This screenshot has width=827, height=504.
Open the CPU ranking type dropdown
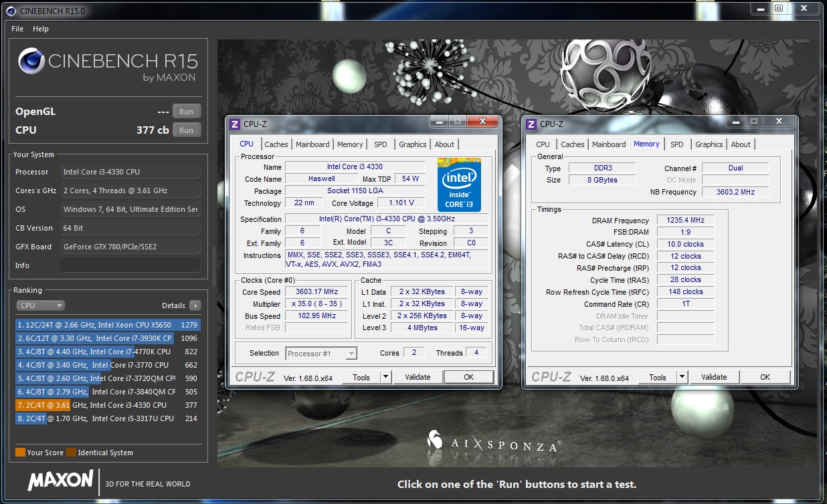[x=41, y=305]
